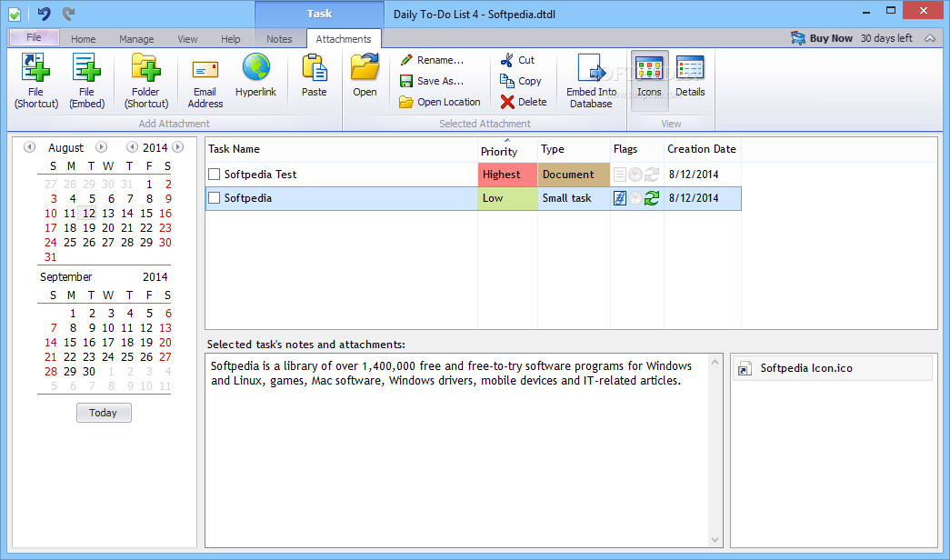950x560 pixels.
Task: Switch to the Home tab
Action: pos(83,39)
